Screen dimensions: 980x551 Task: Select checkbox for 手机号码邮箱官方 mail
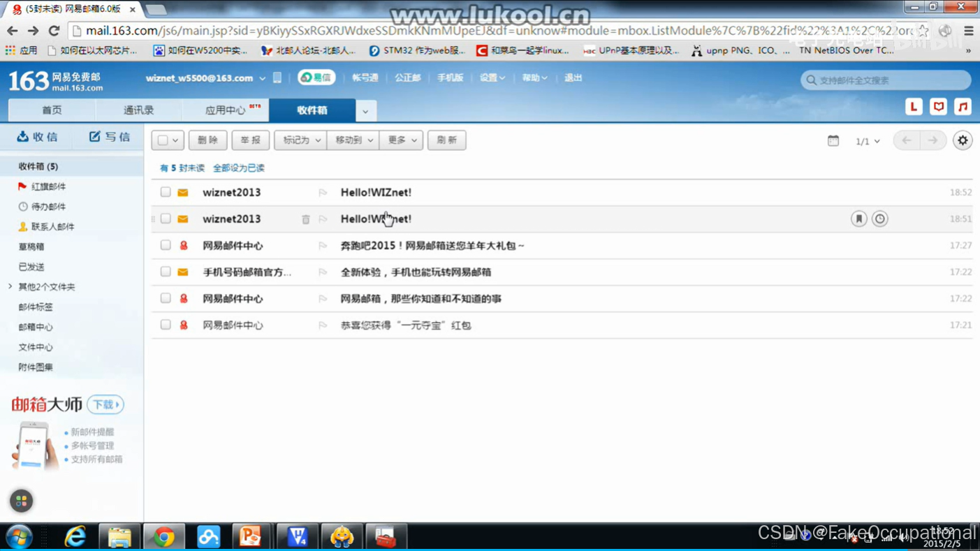pyautogui.click(x=166, y=272)
